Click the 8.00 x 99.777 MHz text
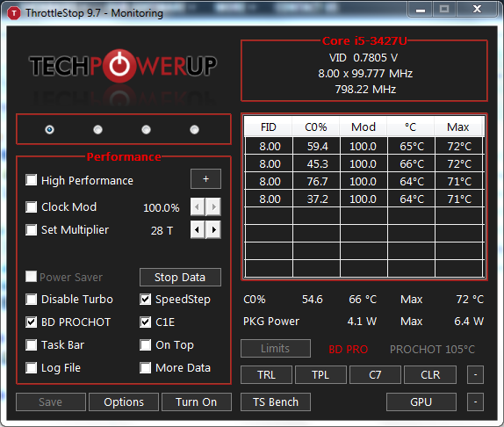This screenshot has width=504, height=427. click(x=365, y=74)
